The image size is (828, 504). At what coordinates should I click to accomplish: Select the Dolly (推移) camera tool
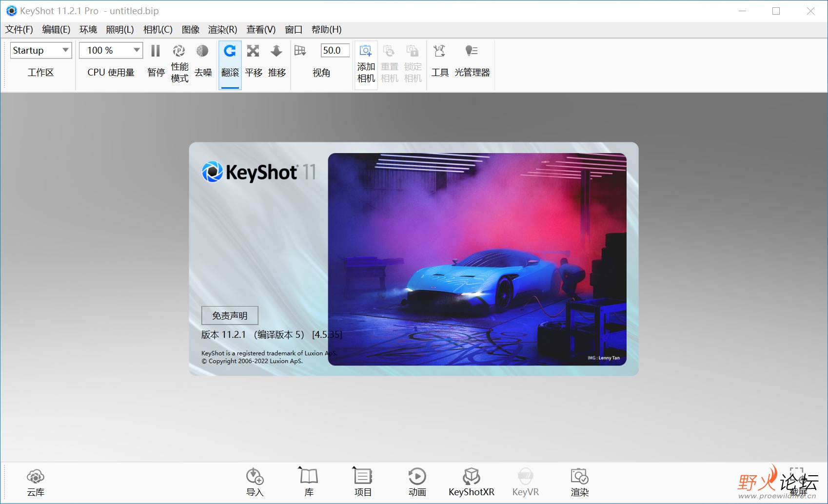[276, 51]
